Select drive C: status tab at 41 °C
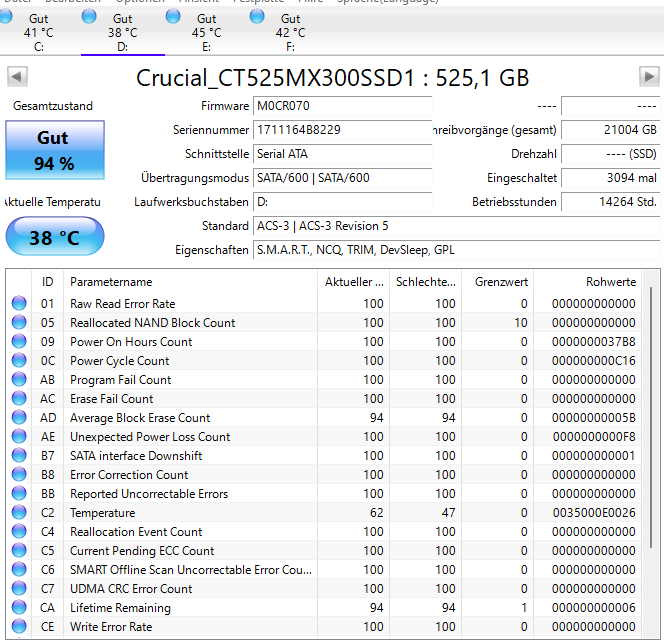Screen dimensions: 664x643 [x=39, y=32]
